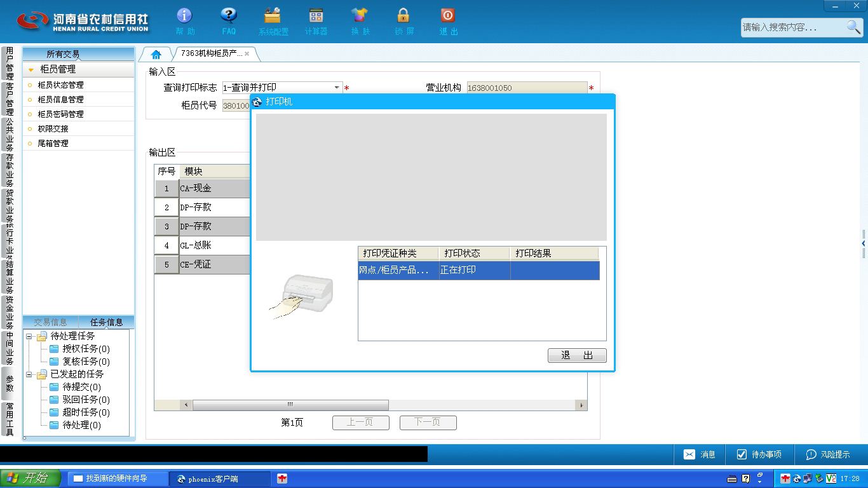The width and height of the screenshot is (868, 488).
Task: Click the keyboard icon on the language bar
Action: coord(732,478)
